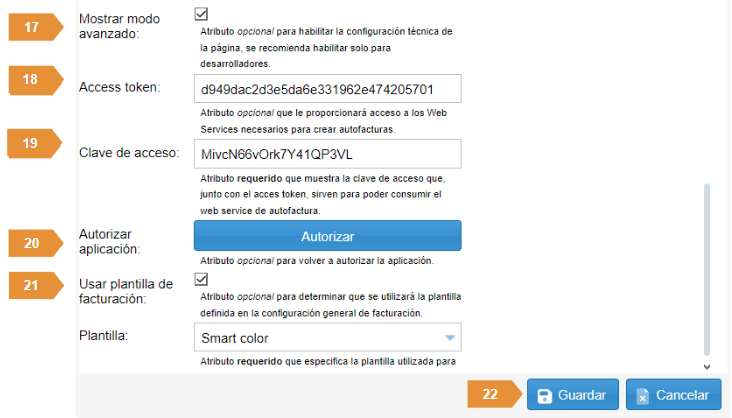
Task: Click into the Clave de acceso field
Action: click(328, 154)
